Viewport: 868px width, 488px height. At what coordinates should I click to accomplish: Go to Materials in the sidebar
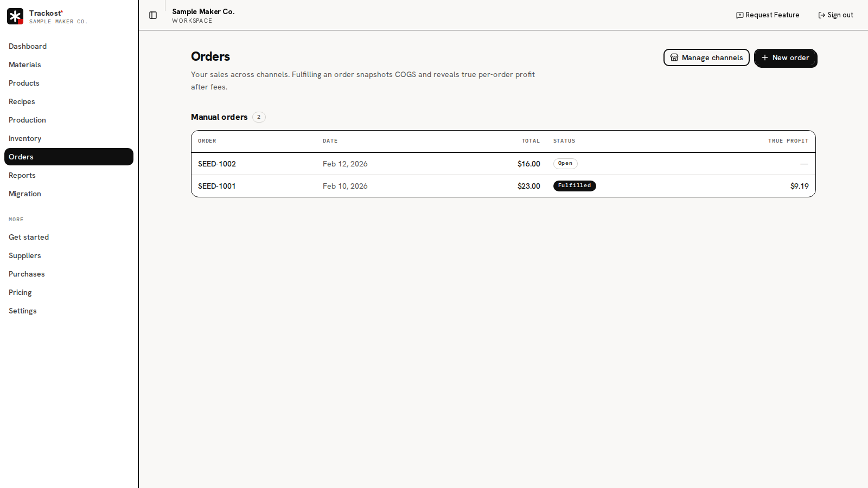click(68, 65)
